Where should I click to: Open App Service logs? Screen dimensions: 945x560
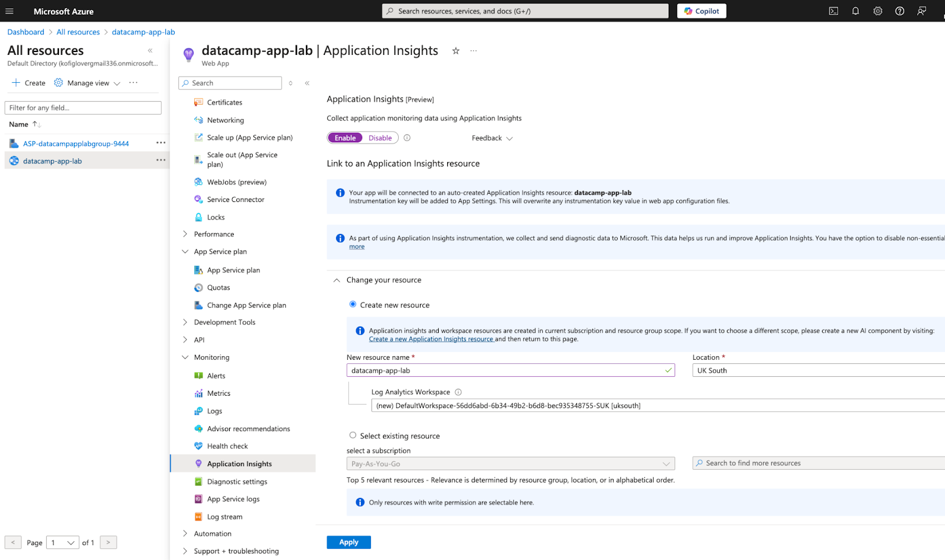tap(233, 499)
